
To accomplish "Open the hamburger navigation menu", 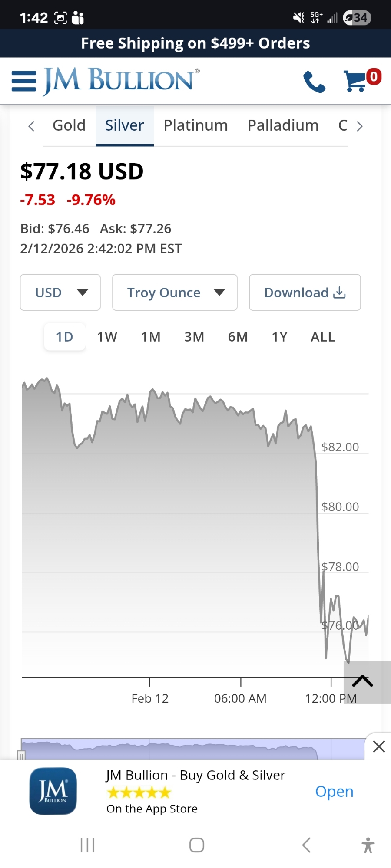I will coord(24,81).
